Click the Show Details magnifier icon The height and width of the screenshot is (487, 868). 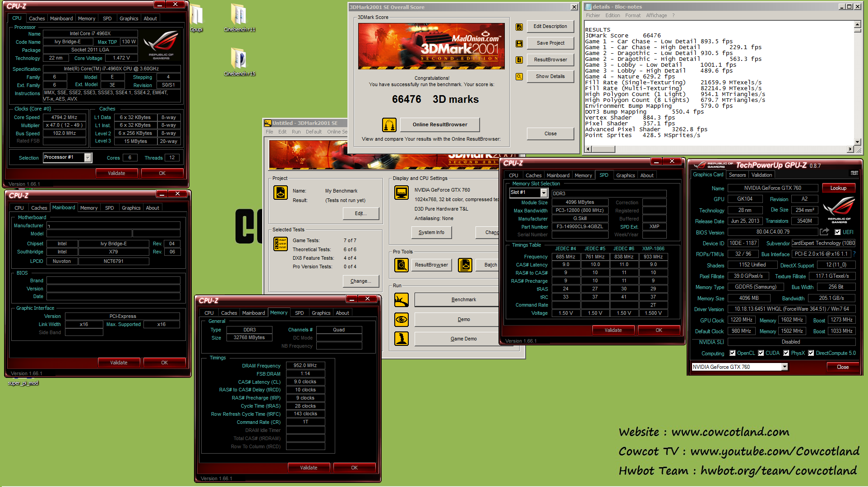pyautogui.click(x=519, y=77)
